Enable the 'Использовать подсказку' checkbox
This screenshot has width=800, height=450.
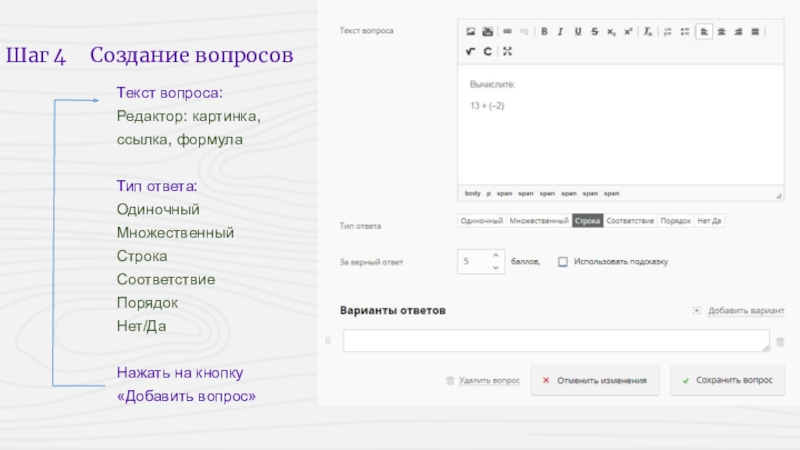pyautogui.click(x=562, y=262)
